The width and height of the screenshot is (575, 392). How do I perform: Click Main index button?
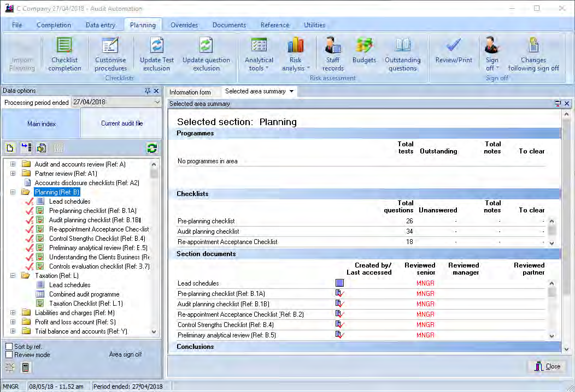[x=41, y=123]
